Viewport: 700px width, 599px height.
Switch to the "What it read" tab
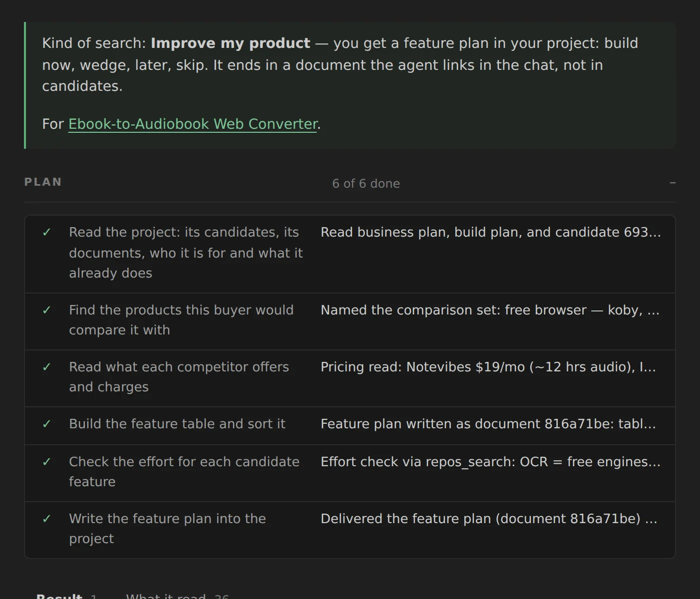(x=177, y=596)
